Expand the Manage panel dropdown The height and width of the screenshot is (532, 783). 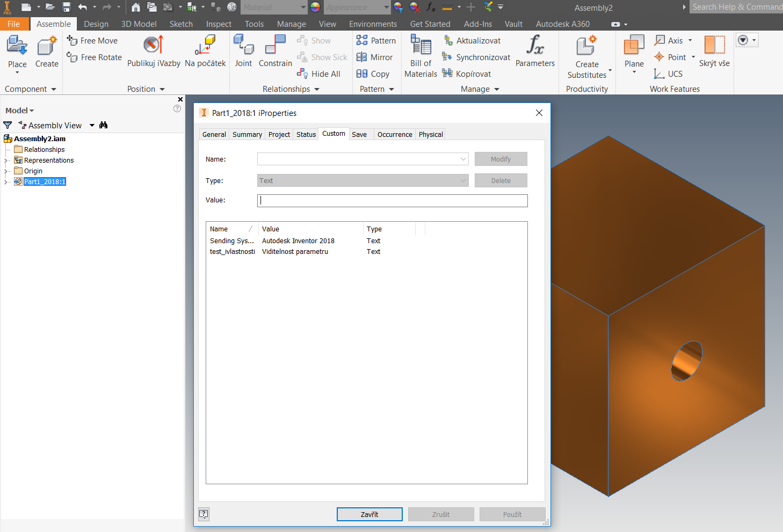[x=497, y=89]
